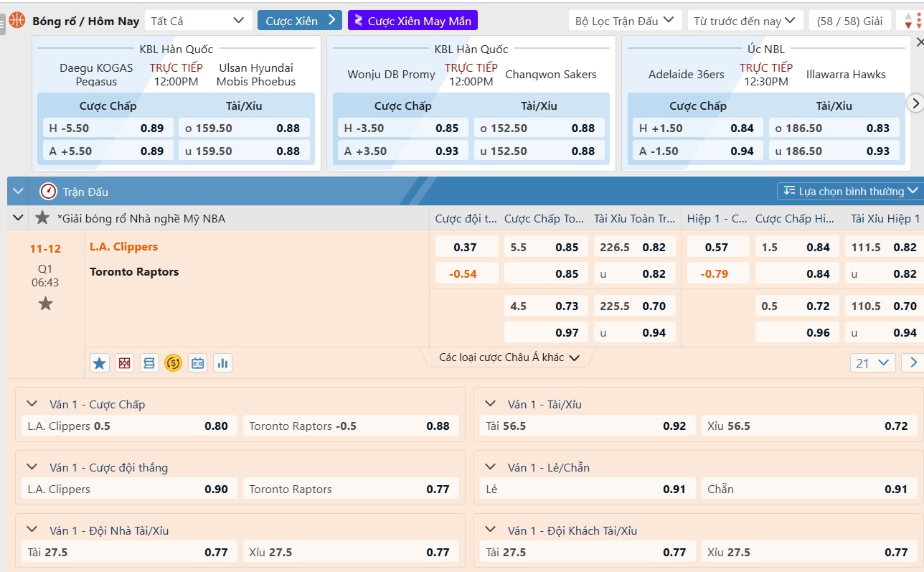Advance the featured matches carousel right arrow
The width and height of the screenshot is (924, 572).
coord(915,103)
